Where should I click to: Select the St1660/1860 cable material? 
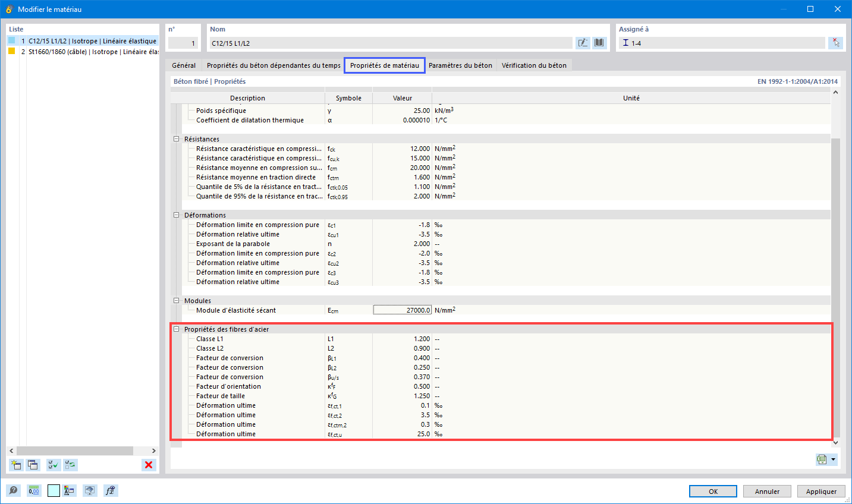(x=77, y=52)
